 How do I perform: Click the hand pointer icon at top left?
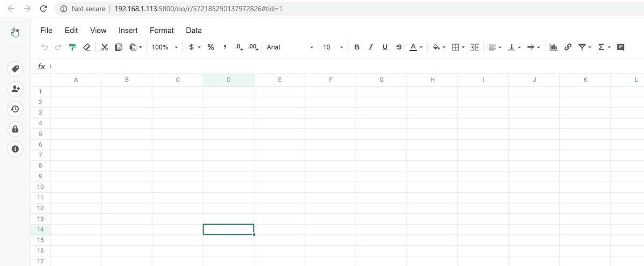click(15, 32)
